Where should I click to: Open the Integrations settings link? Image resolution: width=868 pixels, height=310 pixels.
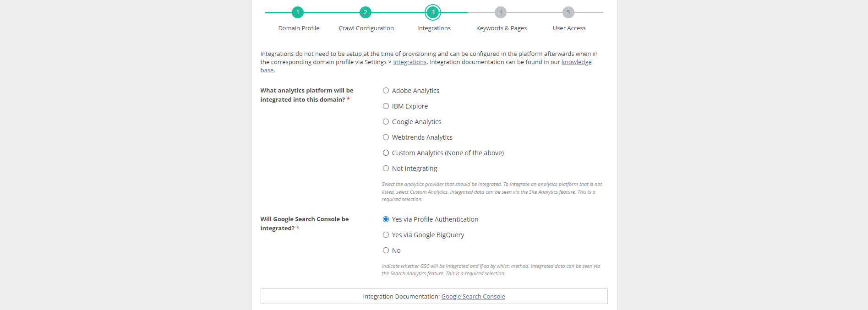click(409, 62)
